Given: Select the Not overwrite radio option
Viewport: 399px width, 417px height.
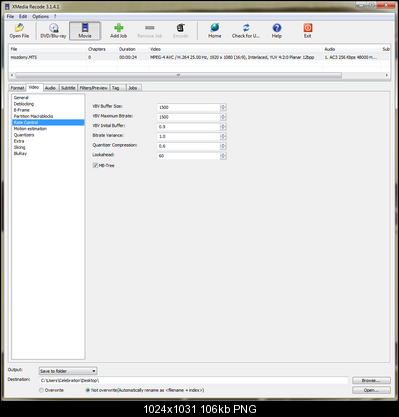Looking at the screenshot, I should click(x=88, y=390).
